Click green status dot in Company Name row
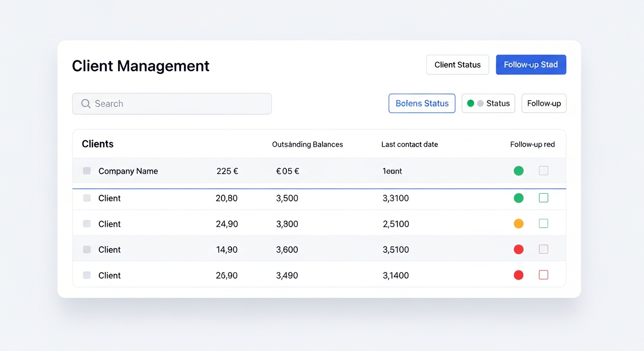Screen dimensions: 644x351 click(x=519, y=170)
